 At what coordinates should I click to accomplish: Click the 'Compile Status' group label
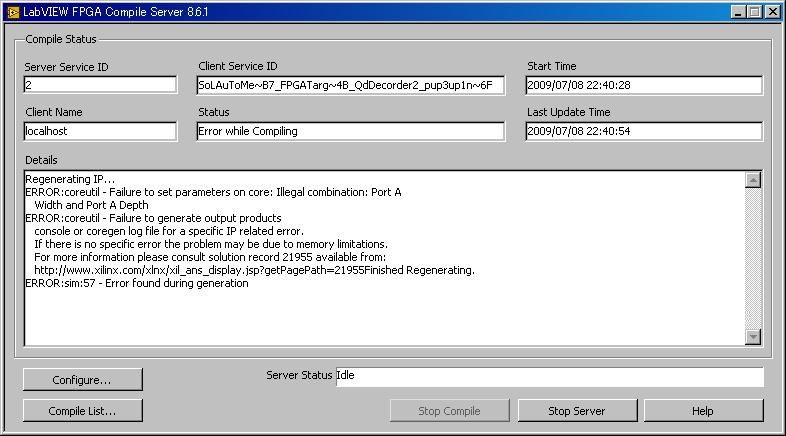point(61,39)
